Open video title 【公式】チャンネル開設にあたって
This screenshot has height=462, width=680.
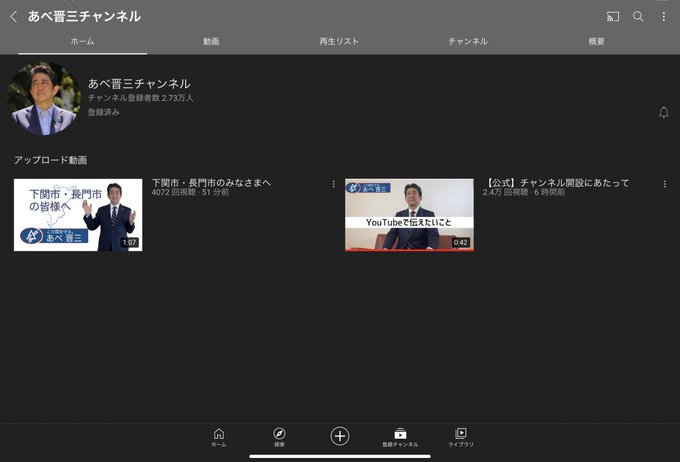click(556, 183)
